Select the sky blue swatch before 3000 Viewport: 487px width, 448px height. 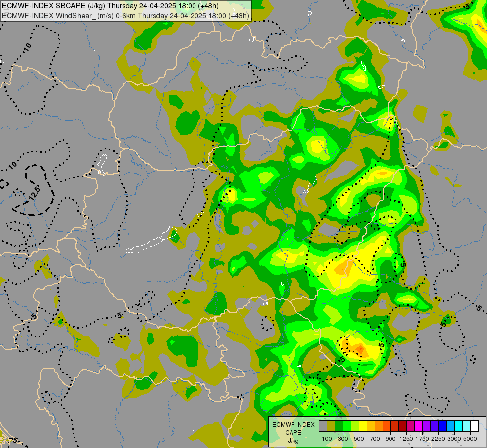tap(451, 426)
